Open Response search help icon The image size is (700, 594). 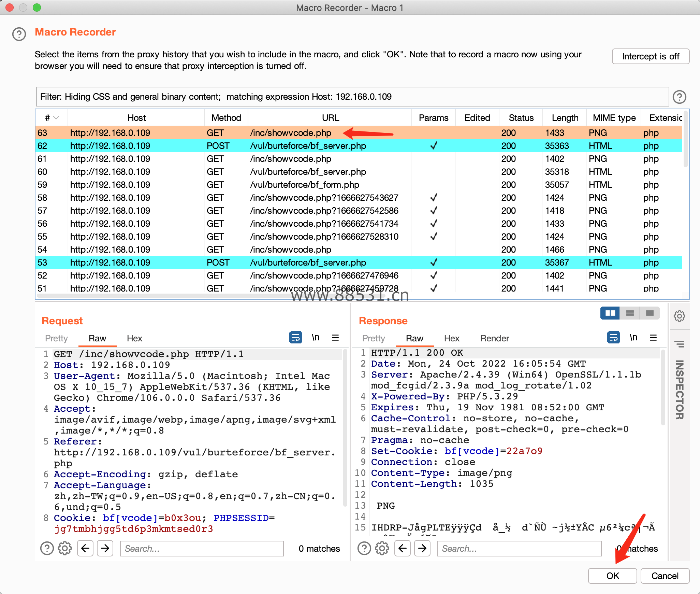click(x=364, y=549)
